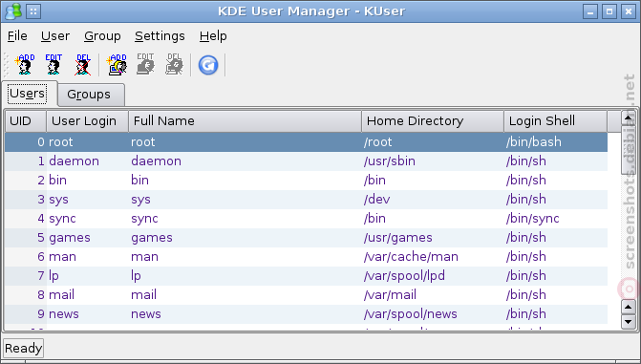Click the /var/spool/lpd home directory cell
641x364 pixels.
click(404, 276)
